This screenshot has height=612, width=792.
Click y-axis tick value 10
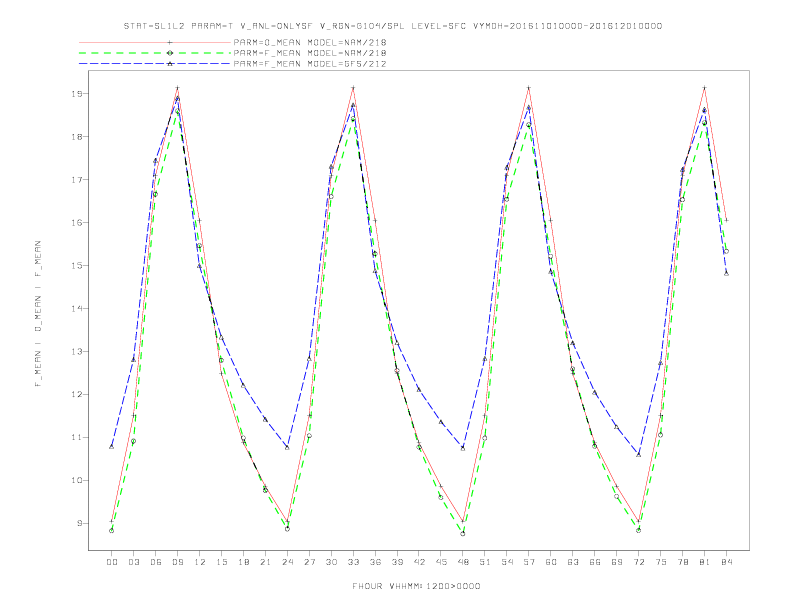pos(77,480)
